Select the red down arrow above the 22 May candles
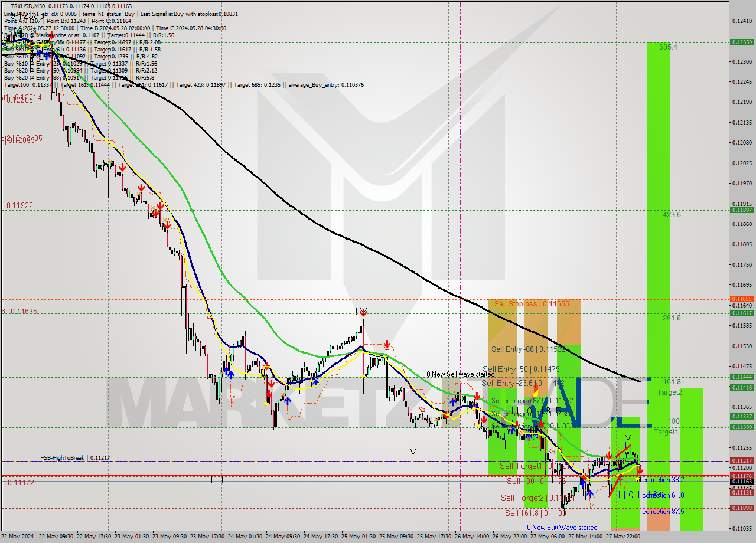 tap(122, 167)
